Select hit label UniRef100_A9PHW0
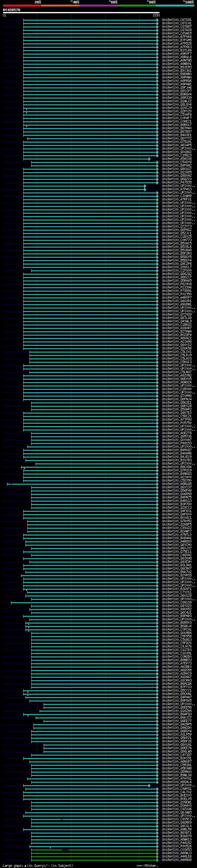Viewport: 197px width, 868px height. click(177, 78)
